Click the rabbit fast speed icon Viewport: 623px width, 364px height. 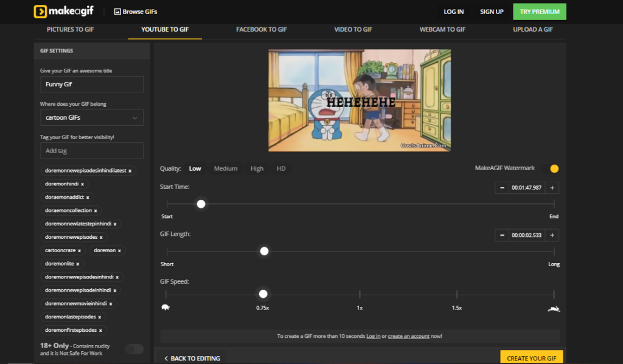(554, 309)
